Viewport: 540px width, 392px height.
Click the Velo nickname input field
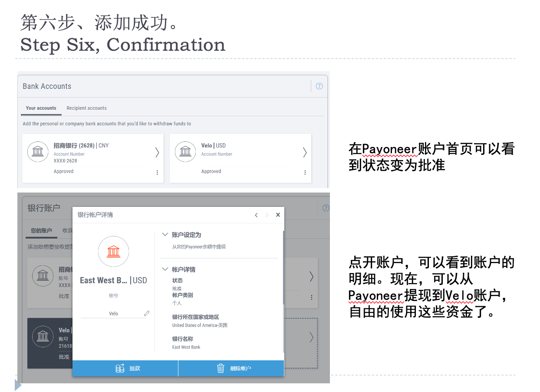[x=113, y=314]
